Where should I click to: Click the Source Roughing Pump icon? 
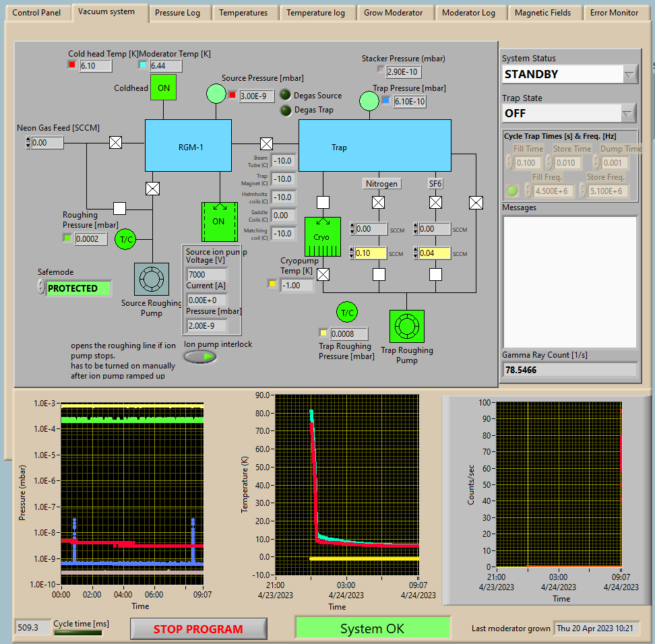[152, 279]
